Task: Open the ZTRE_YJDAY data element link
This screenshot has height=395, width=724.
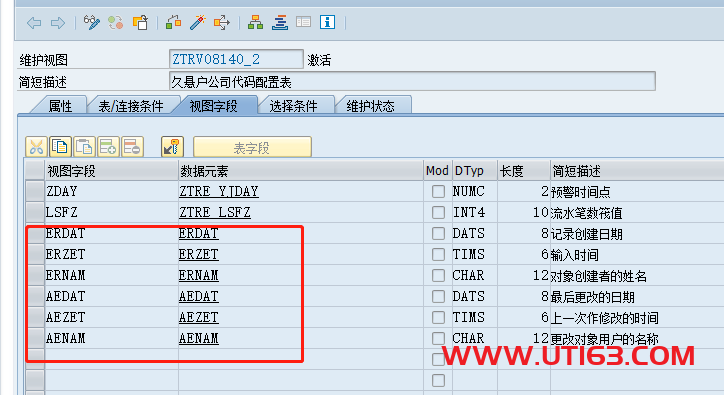Action: coord(219,191)
